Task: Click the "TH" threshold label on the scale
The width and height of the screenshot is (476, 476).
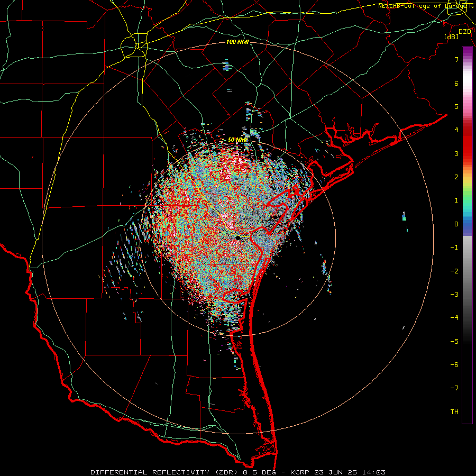Action: [454, 412]
